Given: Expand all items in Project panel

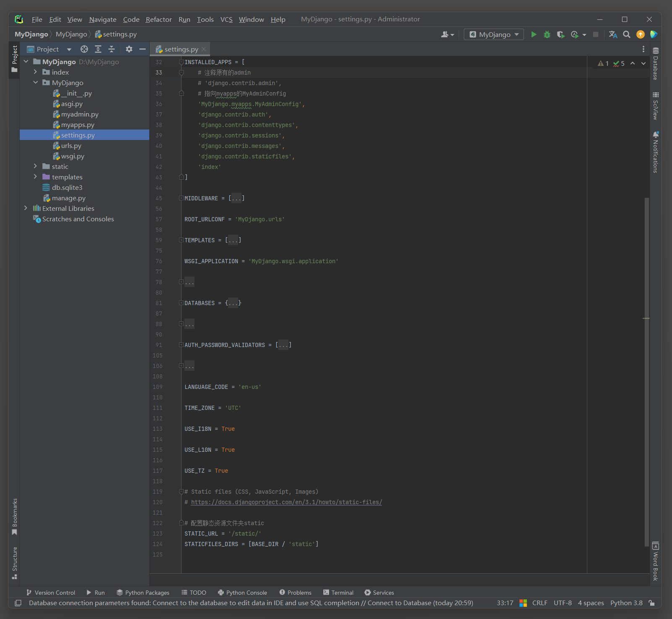Looking at the screenshot, I should coord(98,49).
